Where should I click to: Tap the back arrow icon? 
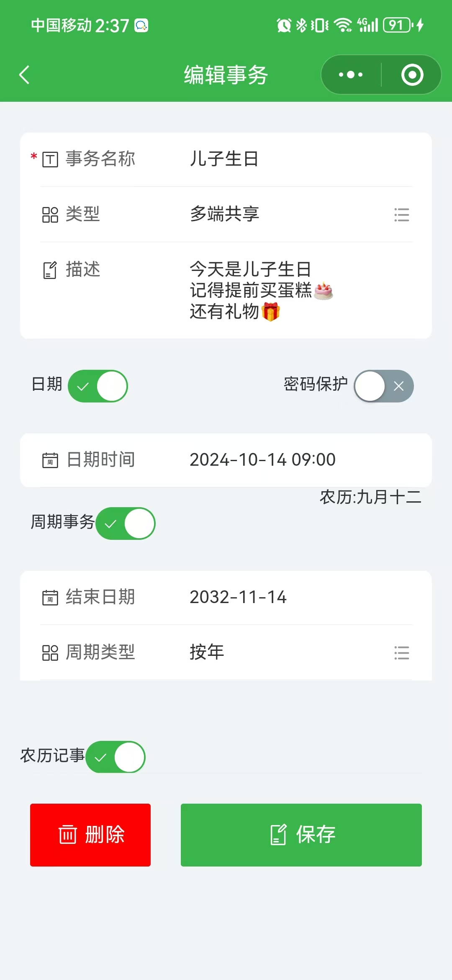coord(25,75)
